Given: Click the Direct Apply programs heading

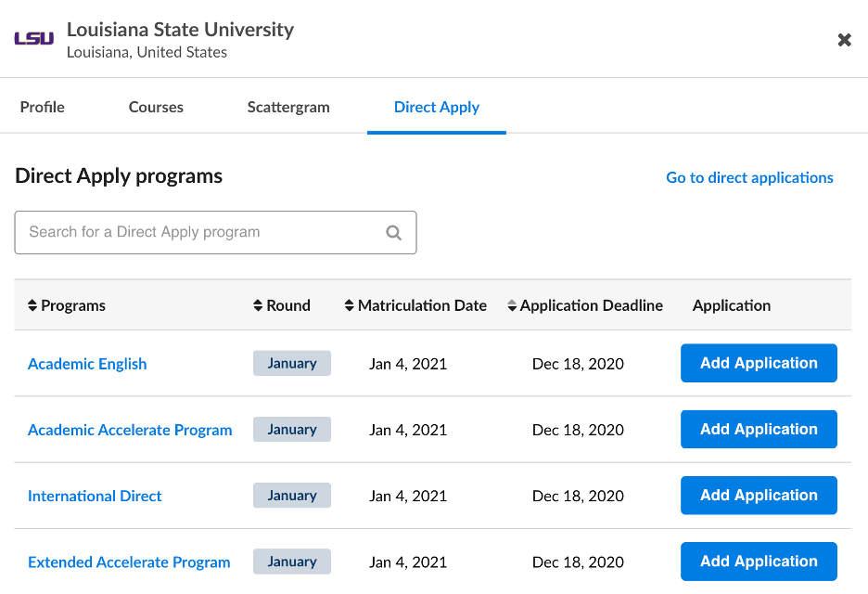Looking at the screenshot, I should coord(119,176).
